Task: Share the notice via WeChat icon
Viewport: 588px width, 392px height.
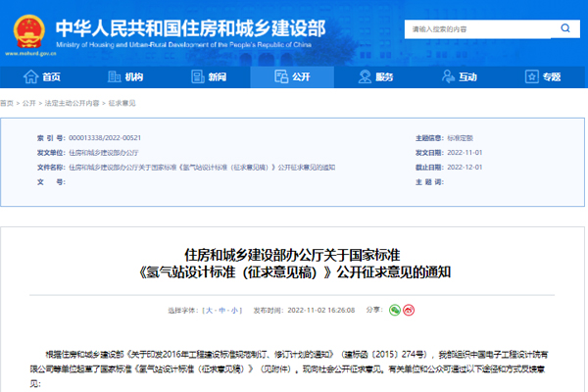Action: (395, 309)
